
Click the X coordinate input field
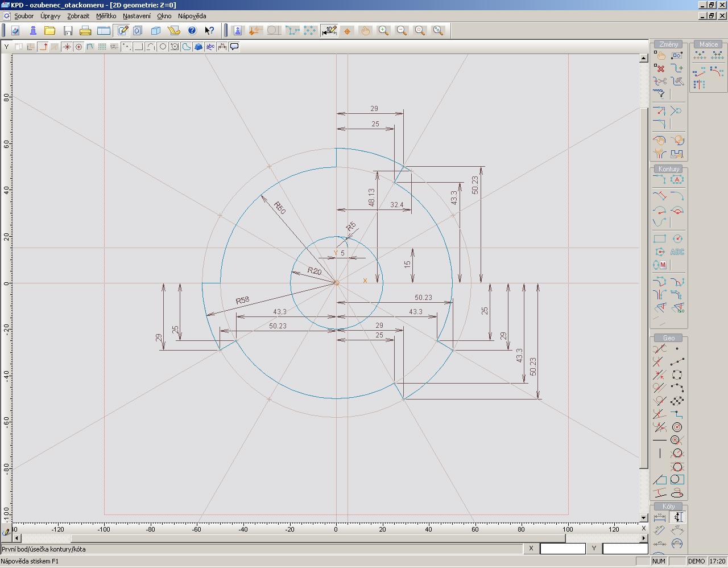562,549
